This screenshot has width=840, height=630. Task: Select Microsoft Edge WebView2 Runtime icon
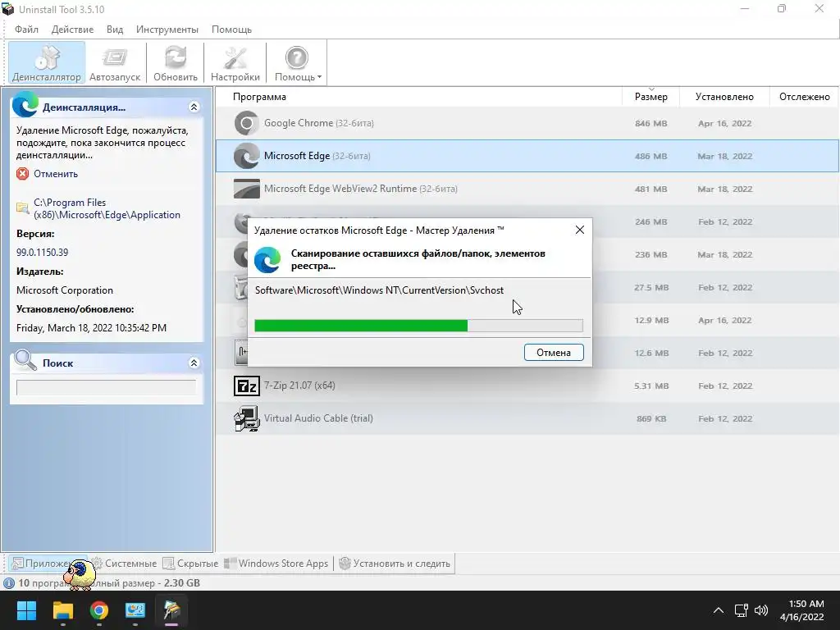(x=246, y=189)
